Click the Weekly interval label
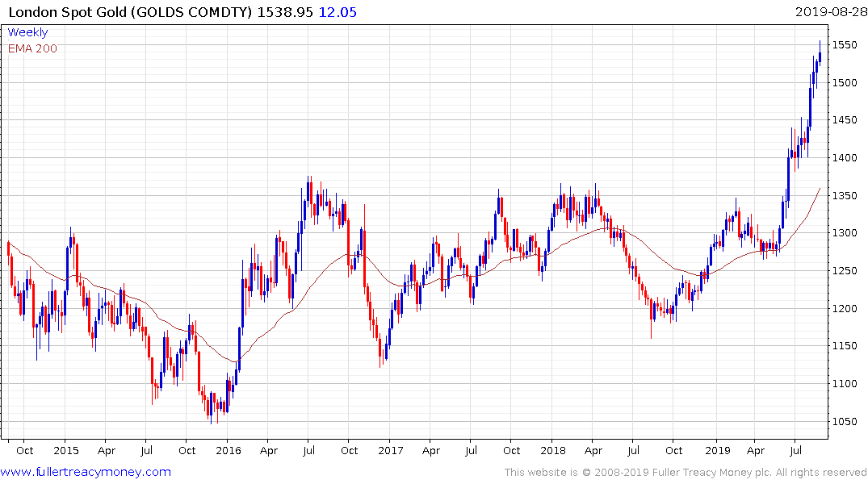Screen dimensions: 868x484 point(27,32)
